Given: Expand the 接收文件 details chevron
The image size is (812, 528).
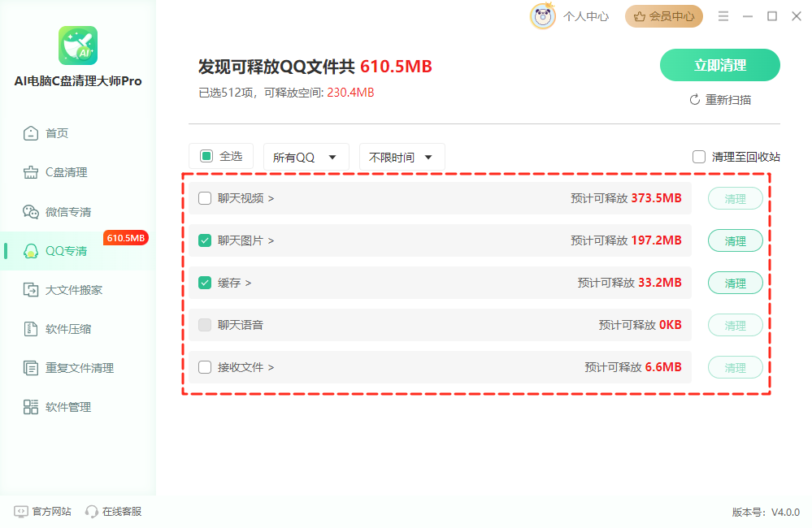Looking at the screenshot, I should pyautogui.click(x=271, y=367).
